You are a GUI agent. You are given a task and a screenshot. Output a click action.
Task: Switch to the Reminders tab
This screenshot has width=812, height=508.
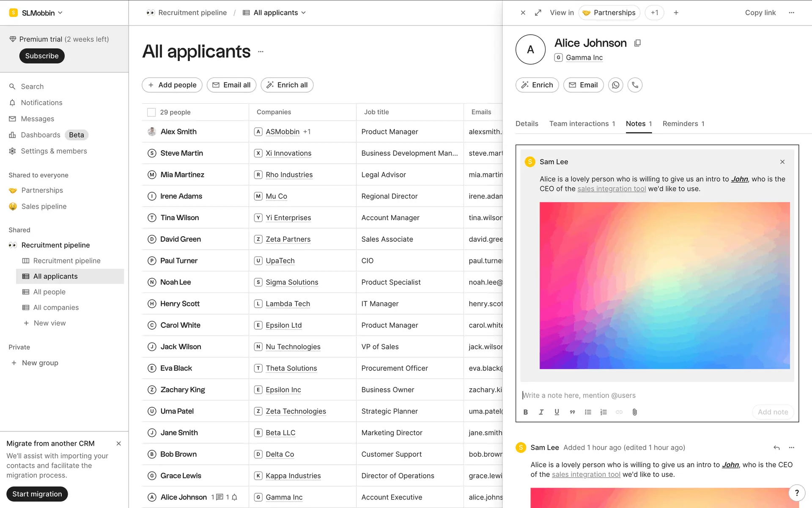tap(683, 124)
